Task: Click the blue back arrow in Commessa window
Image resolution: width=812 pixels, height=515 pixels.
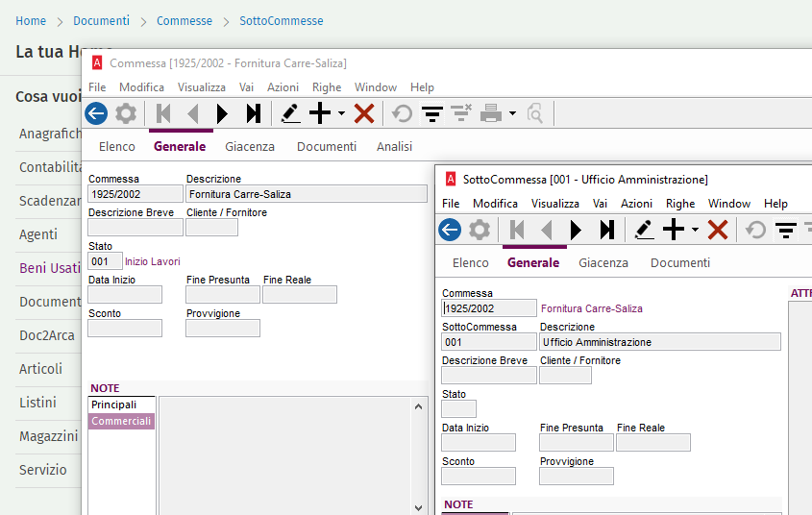Action: click(x=96, y=113)
